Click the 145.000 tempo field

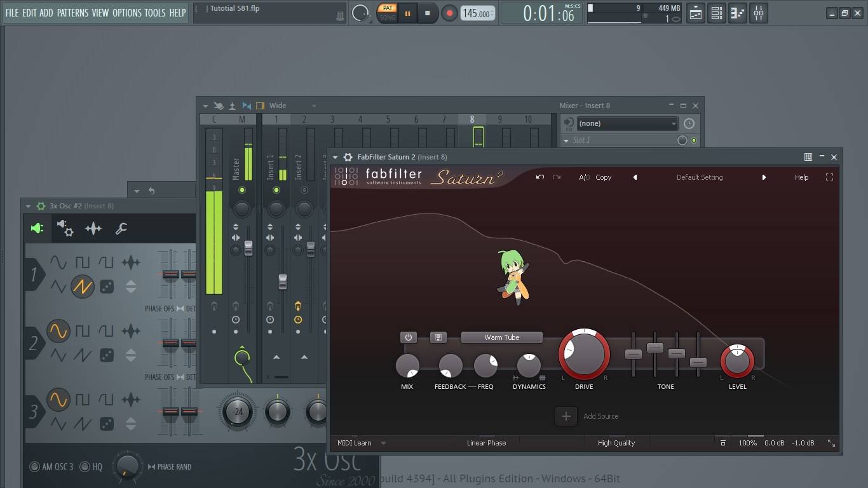[477, 13]
